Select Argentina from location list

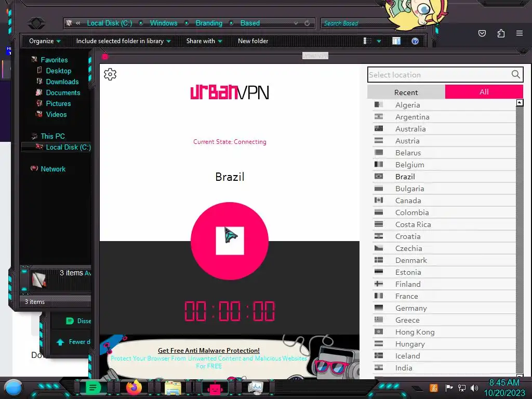click(444, 117)
